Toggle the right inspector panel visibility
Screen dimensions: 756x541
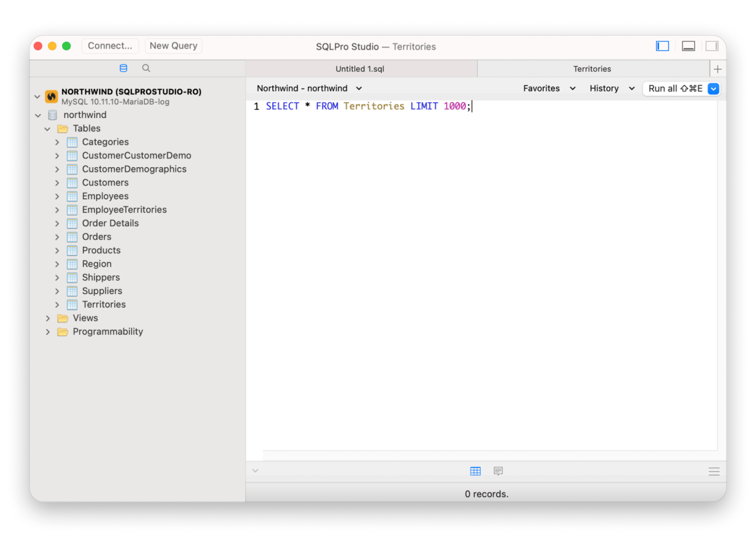pos(712,46)
